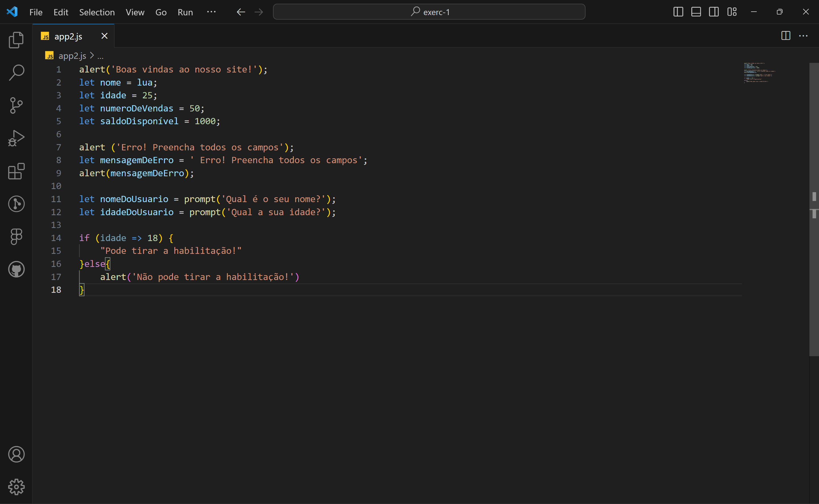The image size is (819, 504).
Task: Restore down the VS Code window
Action: coord(779,12)
